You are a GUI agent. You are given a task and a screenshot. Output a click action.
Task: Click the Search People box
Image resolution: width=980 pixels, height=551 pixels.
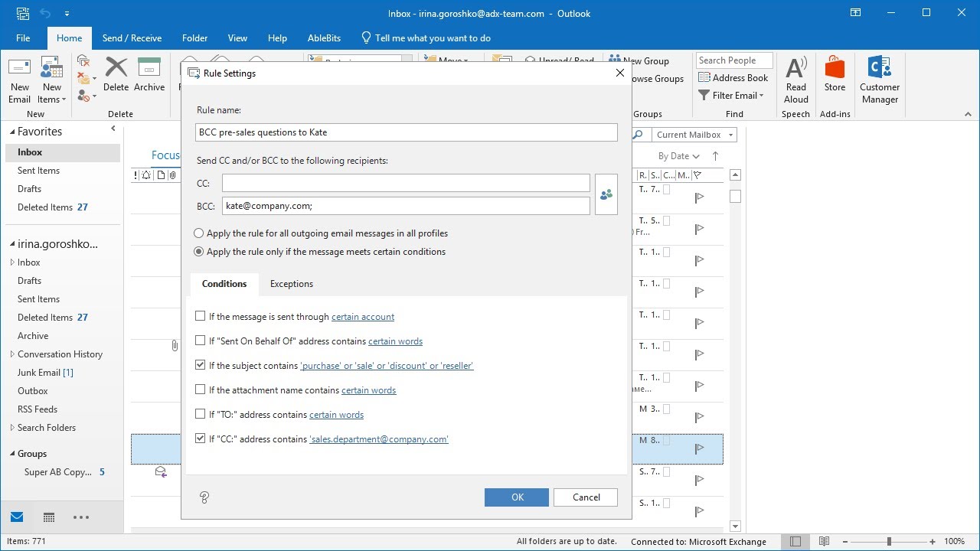[734, 60]
